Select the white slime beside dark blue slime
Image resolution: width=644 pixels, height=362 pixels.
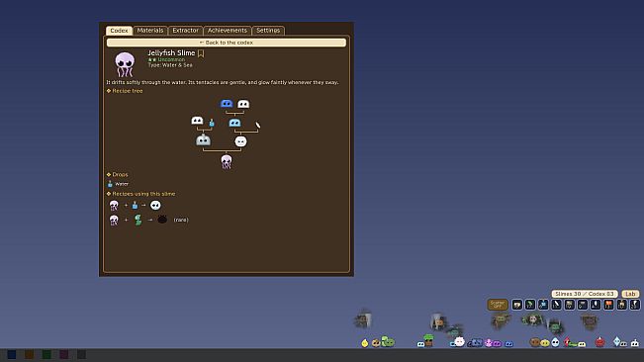pyautogui.click(x=243, y=104)
